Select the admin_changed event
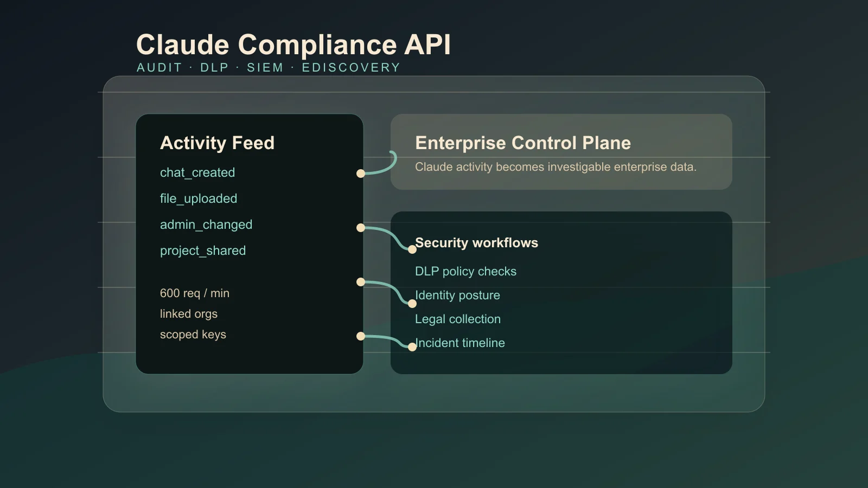Viewport: 868px width, 488px height. [x=206, y=224]
